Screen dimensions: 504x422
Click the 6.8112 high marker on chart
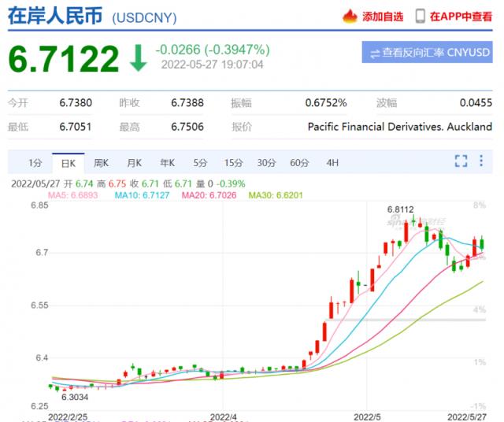click(401, 209)
